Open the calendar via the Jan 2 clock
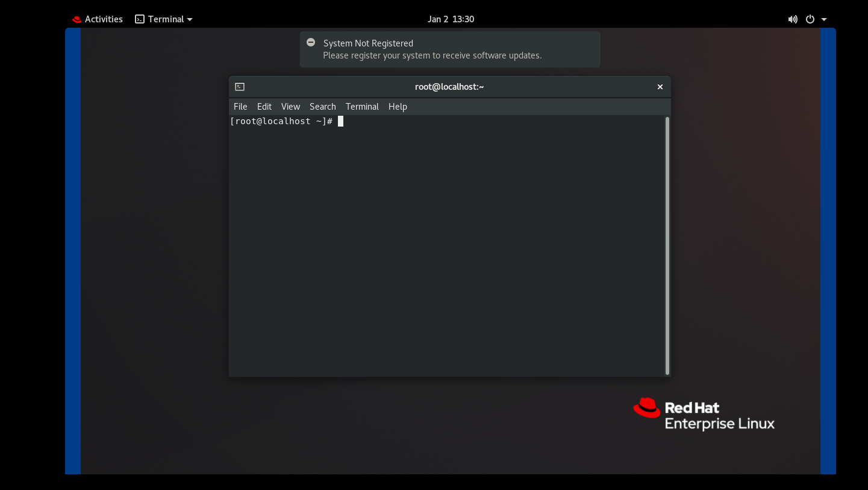 pos(451,19)
